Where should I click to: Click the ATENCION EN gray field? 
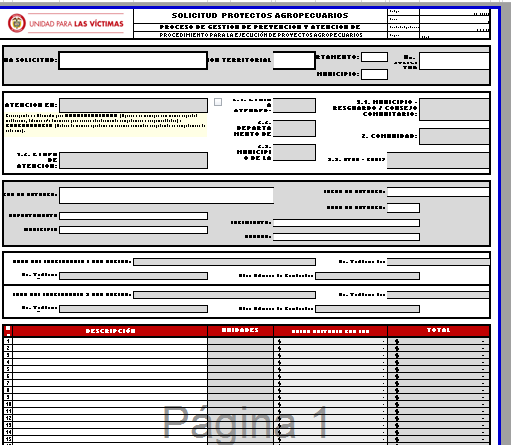tap(133, 105)
